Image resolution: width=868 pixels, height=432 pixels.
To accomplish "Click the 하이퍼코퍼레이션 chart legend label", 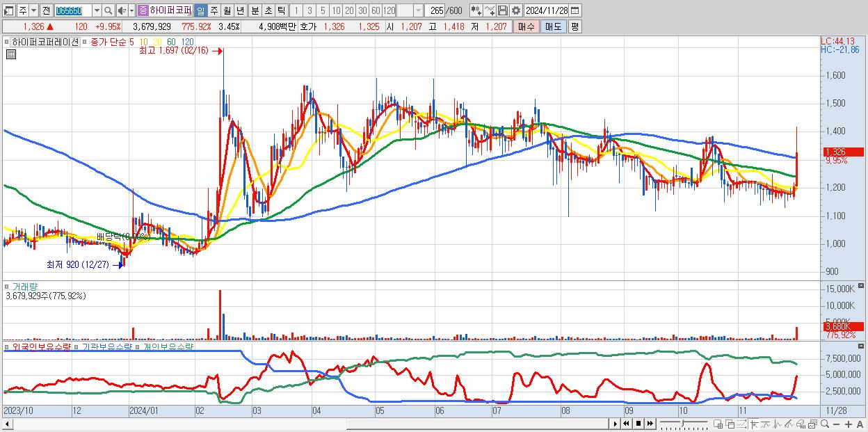I will tap(45, 42).
